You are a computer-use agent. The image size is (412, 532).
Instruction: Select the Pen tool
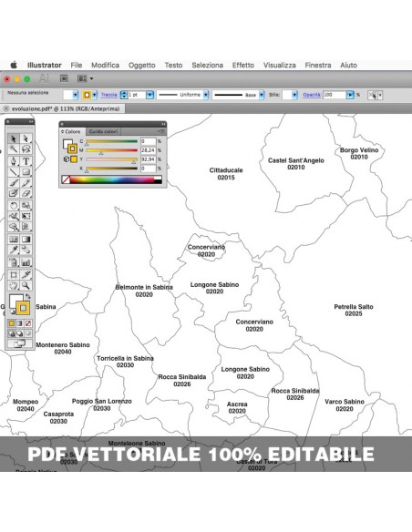(x=14, y=161)
